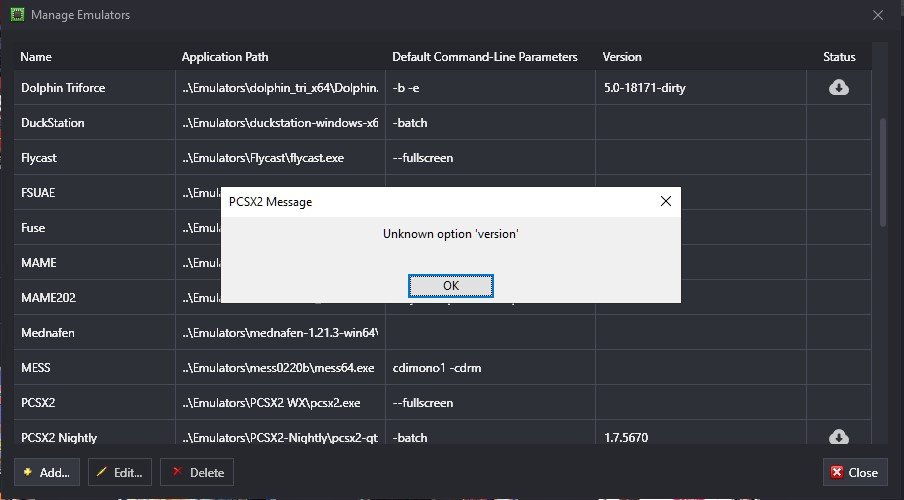Click the Delete button
The height and width of the screenshot is (500, 904).
click(197, 472)
